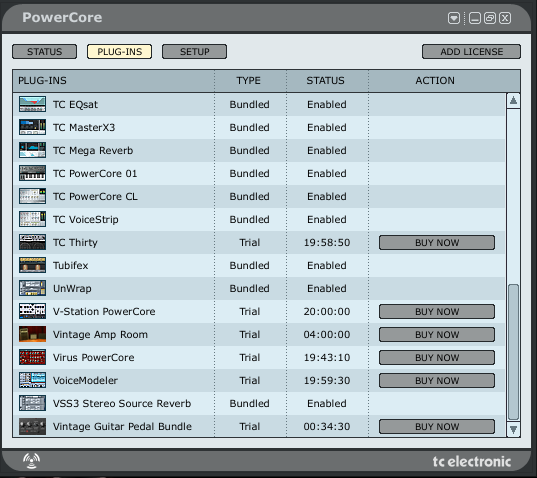Screen dimensions: 537x478
Task: Click BUY NOW for TC Thirty
Action: 437,242
